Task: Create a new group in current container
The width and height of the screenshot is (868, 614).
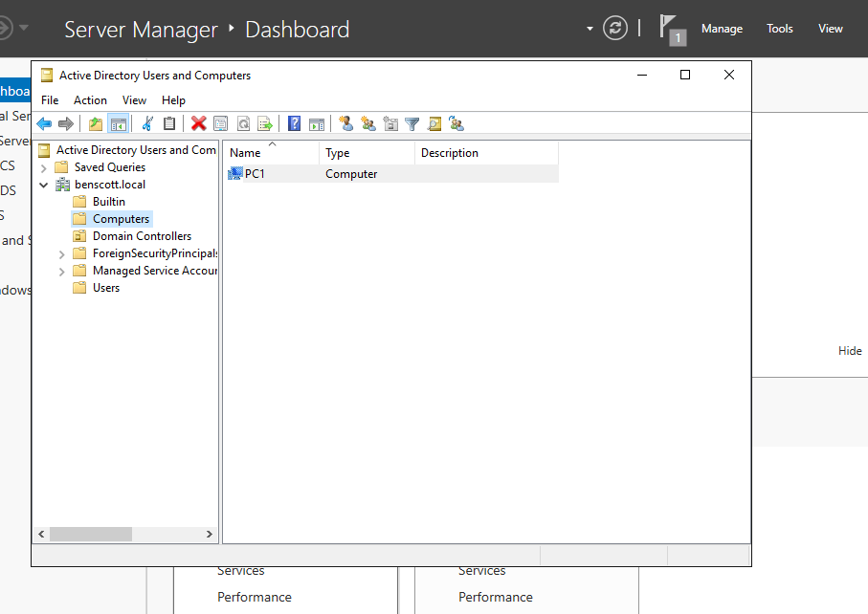Action: point(368,124)
